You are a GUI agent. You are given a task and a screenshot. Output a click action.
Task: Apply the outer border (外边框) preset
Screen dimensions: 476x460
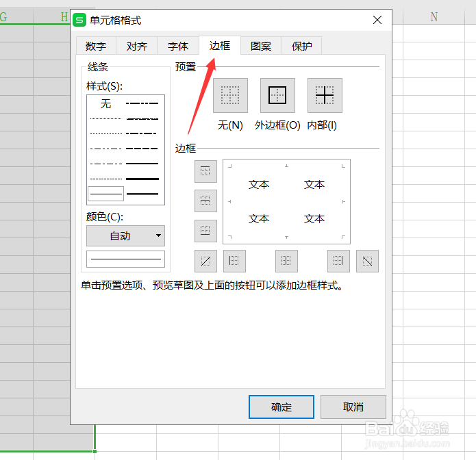[x=277, y=95]
